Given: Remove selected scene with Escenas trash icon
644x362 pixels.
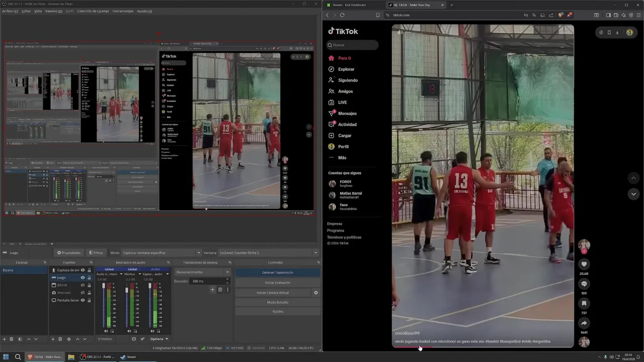Looking at the screenshot, I should click(12, 339).
